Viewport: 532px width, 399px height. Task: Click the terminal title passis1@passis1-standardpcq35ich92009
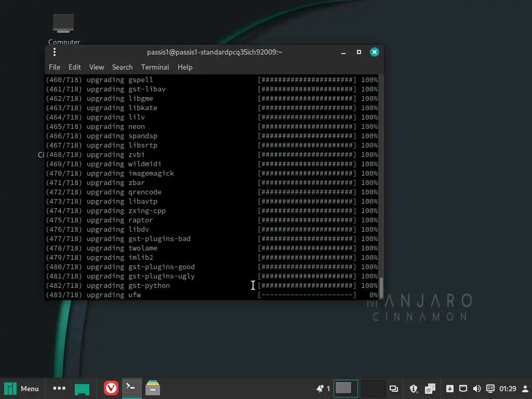[x=215, y=52]
